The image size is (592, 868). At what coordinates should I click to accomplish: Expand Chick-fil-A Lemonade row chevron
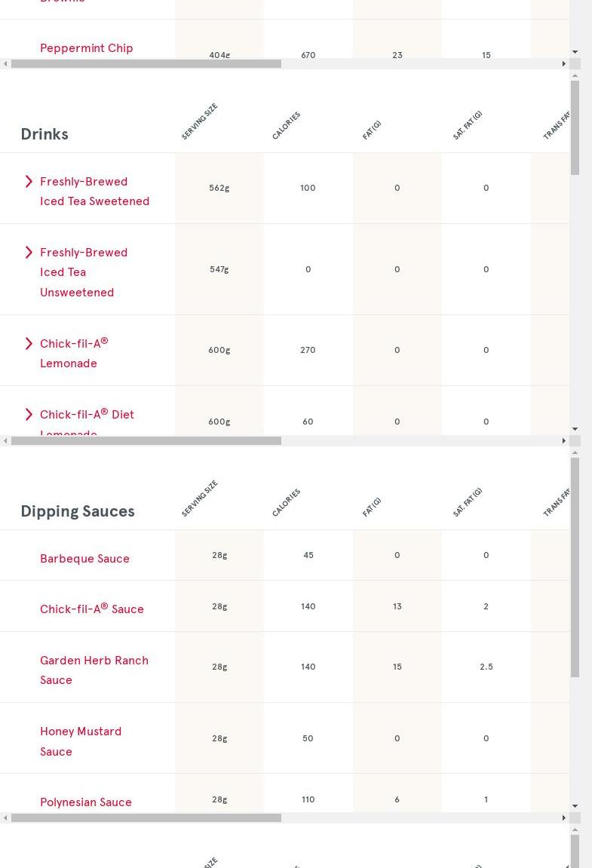(29, 344)
